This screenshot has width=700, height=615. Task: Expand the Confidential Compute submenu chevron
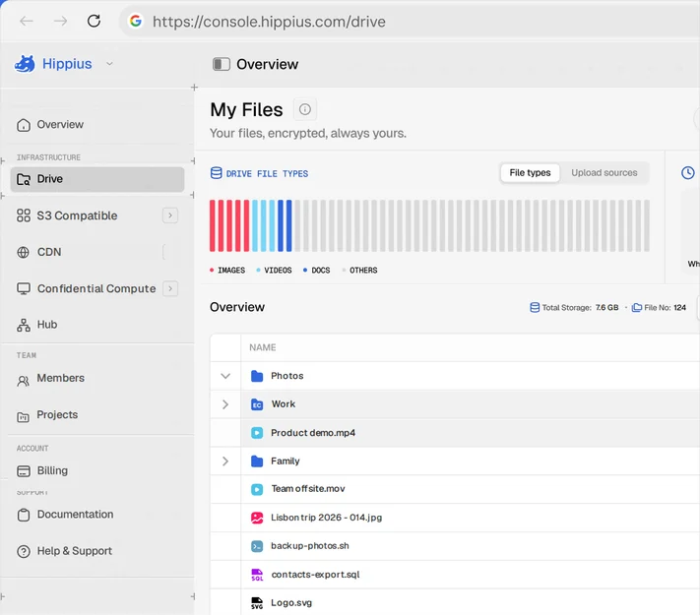point(170,288)
